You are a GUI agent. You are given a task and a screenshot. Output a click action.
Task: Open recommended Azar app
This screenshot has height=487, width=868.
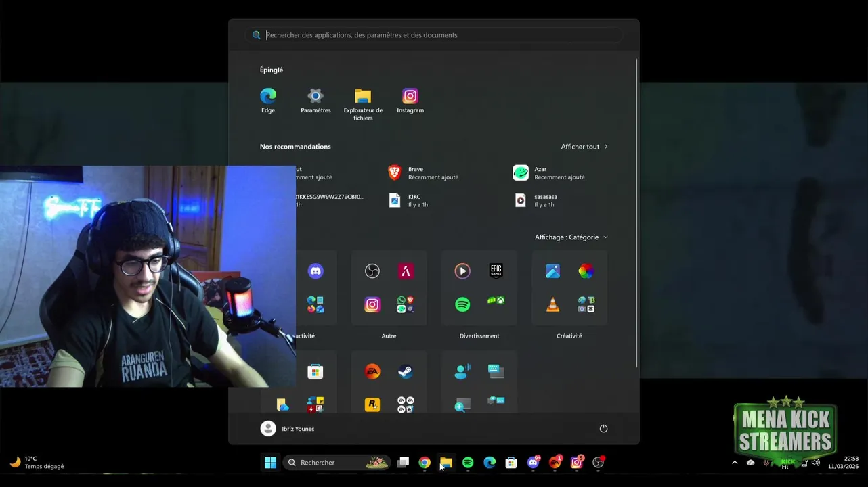pos(548,173)
